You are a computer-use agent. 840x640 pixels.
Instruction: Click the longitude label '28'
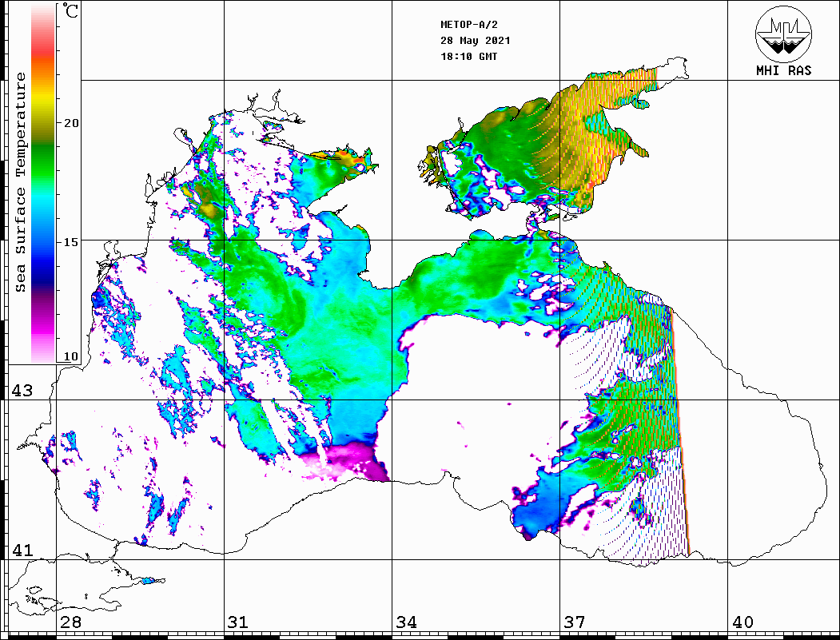click(x=70, y=622)
